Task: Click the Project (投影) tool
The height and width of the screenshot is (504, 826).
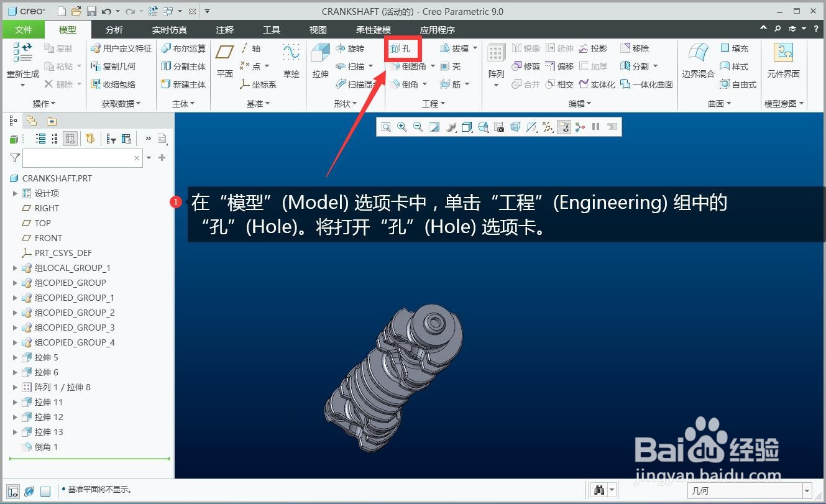Action: point(592,48)
